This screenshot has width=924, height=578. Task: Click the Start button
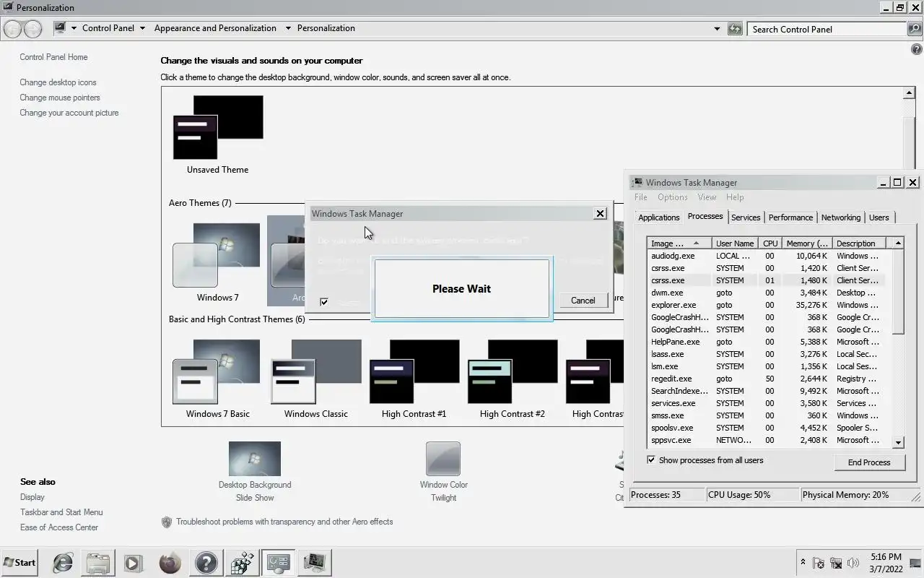click(19, 563)
